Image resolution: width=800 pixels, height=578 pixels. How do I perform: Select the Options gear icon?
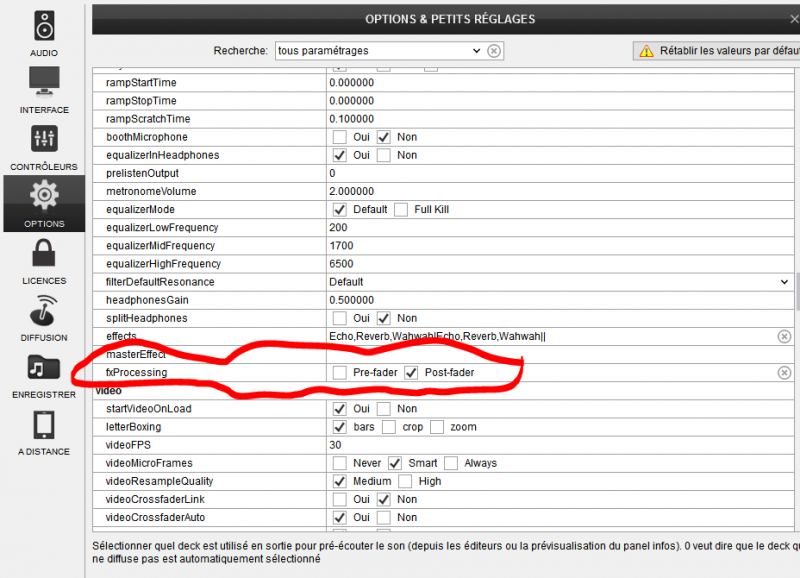click(44, 194)
